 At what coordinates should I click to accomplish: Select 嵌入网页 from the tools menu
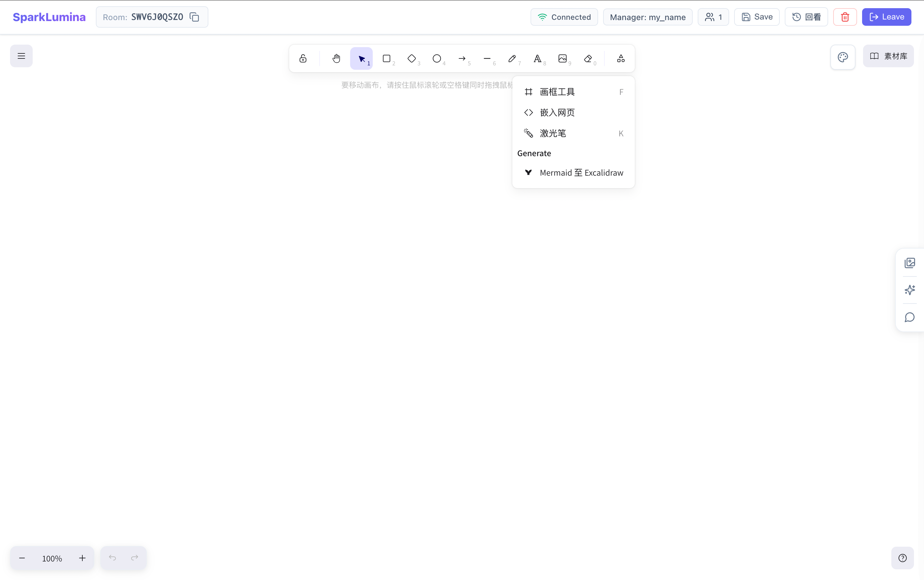pyautogui.click(x=557, y=112)
